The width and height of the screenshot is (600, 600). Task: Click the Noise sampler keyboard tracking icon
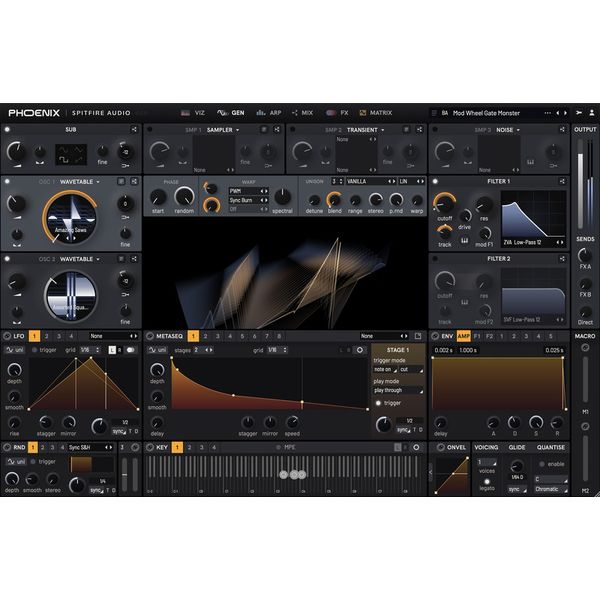[530, 162]
